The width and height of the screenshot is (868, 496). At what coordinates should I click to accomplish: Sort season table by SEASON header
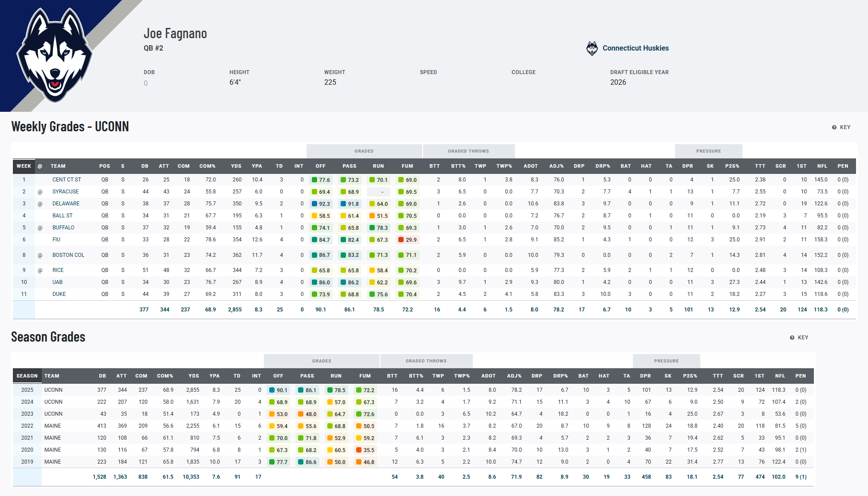click(x=27, y=376)
